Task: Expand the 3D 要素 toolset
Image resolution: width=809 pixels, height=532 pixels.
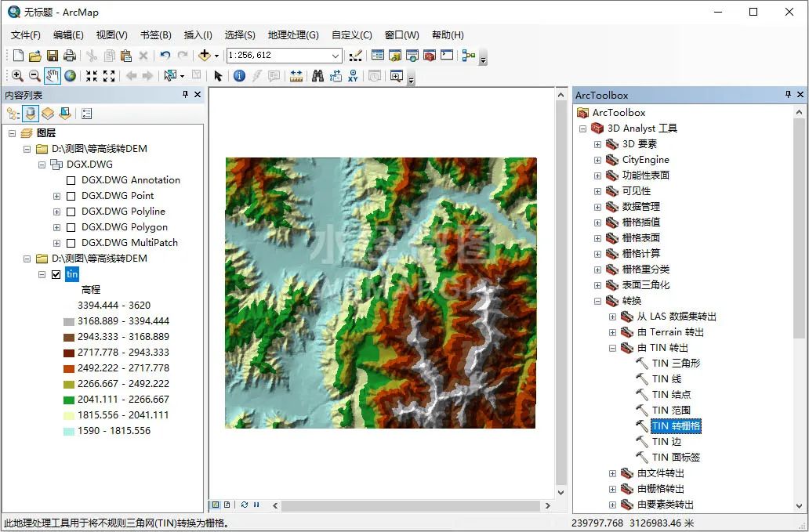Action: 597,144
